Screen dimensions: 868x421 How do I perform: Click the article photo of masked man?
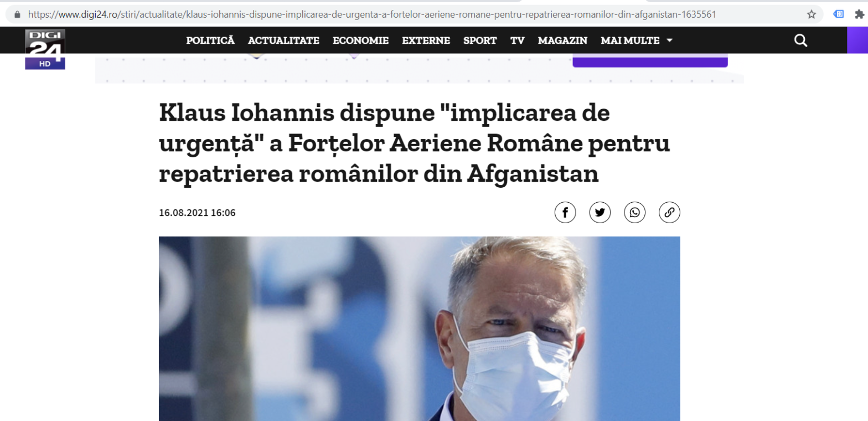[419, 328]
